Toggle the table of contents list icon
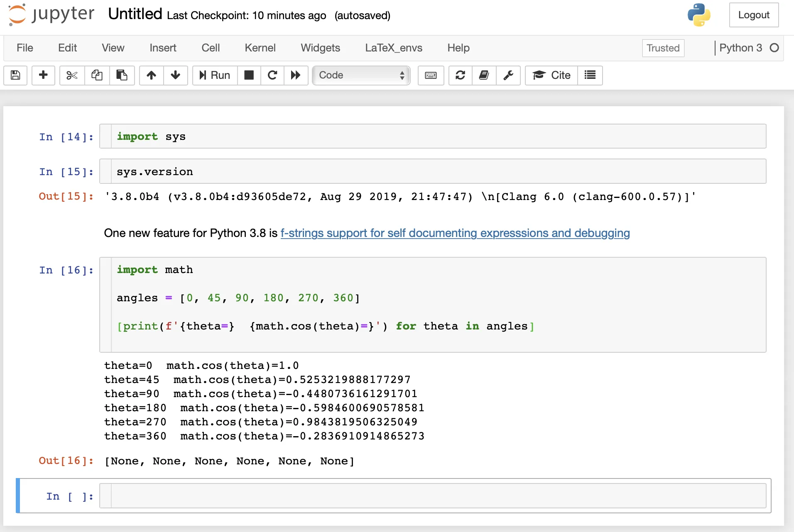The height and width of the screenshot is (532, 794). [x=590, y=75]
